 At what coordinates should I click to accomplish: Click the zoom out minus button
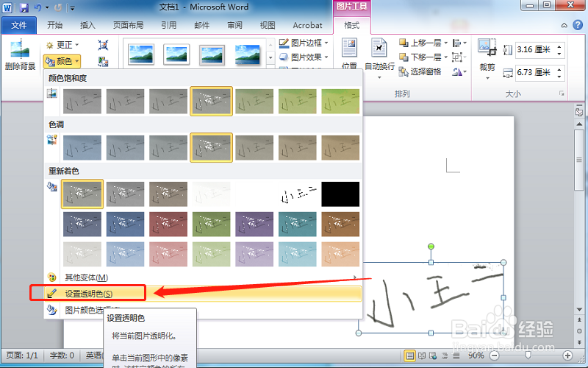495,355
